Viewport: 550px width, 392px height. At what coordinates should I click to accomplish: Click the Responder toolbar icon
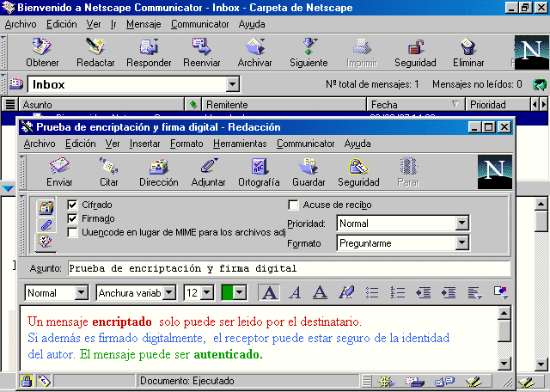coord(149,52)
